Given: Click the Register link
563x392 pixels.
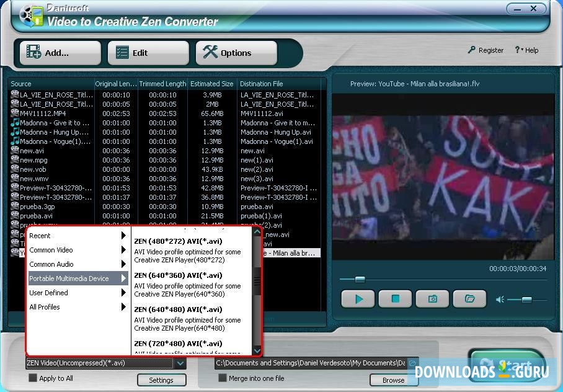Looking at the screenshot, I should 485,50.
